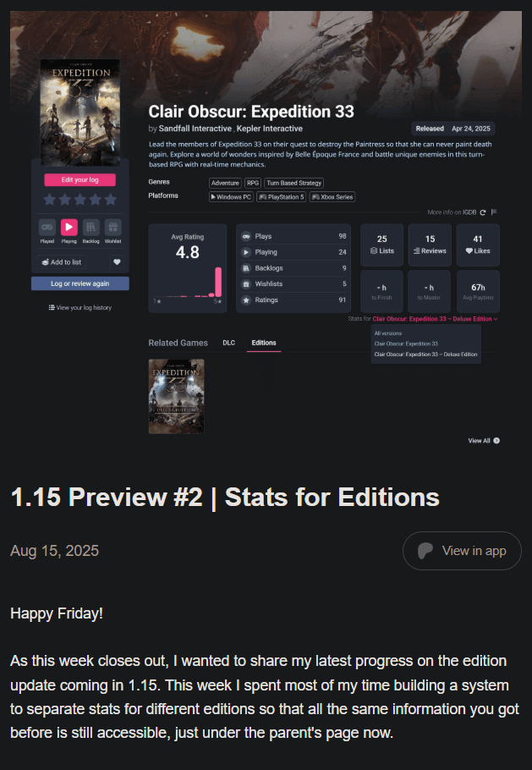Image resolution: width=532 pixels, height=770 pixels.
Task: Add game to Wishlist gift icon
Action: point(112,228)
